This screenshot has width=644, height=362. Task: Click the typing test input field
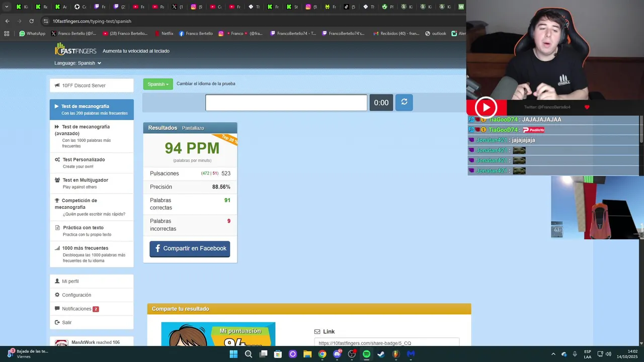tap(286, 103)
